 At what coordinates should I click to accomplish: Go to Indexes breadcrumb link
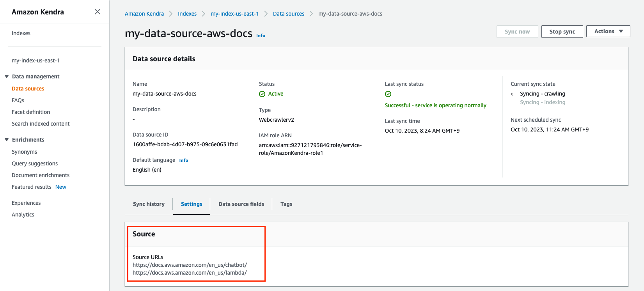tap(187, 14)
